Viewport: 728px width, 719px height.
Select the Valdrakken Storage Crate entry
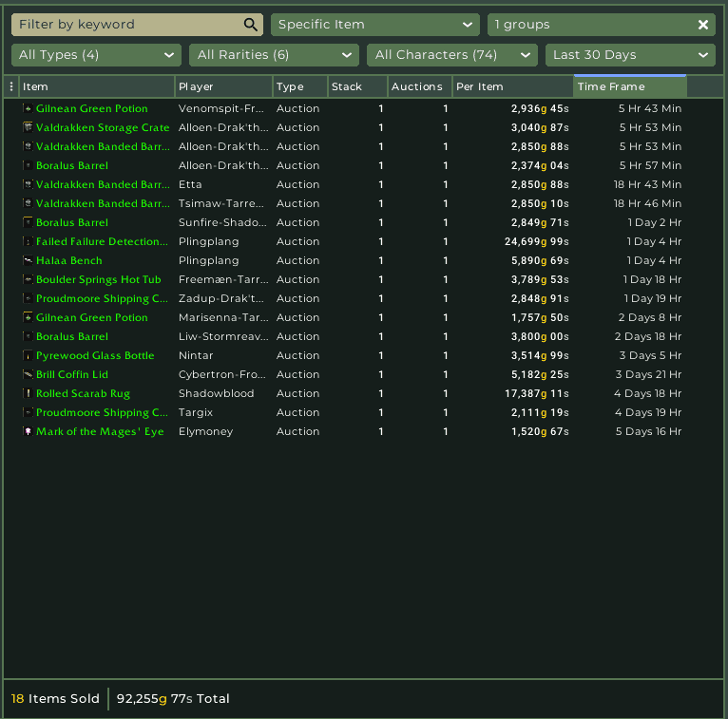click(x=103, y=127)
